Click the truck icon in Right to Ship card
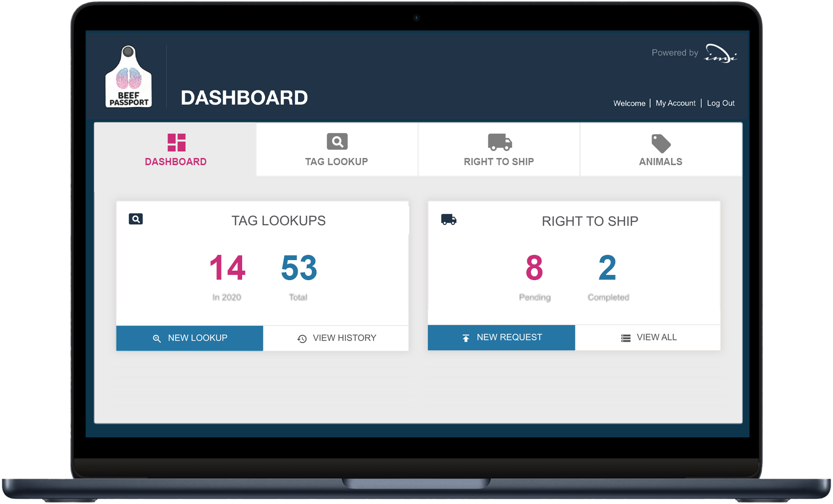833x504 pixels. coord(449,220)
